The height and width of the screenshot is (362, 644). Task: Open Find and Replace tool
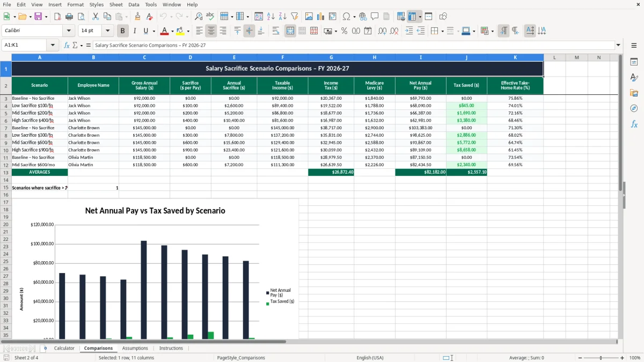click(x=199, y=17)
